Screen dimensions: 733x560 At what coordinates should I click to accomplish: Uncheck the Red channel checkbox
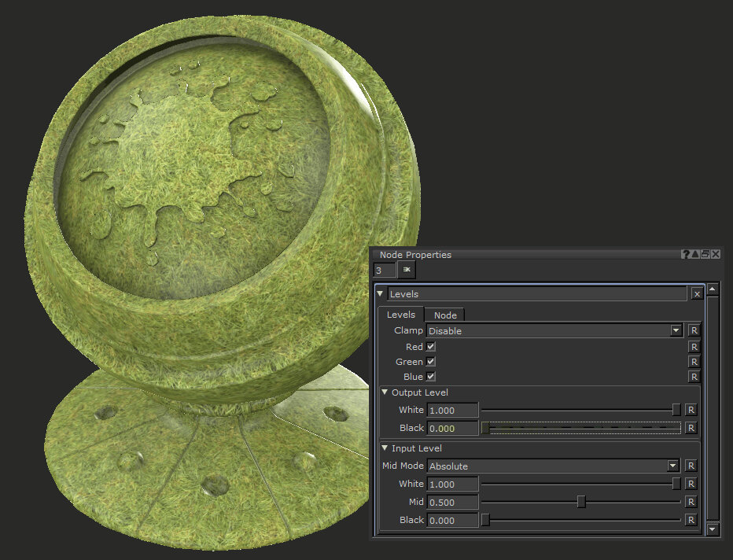(x=431, y=347)
